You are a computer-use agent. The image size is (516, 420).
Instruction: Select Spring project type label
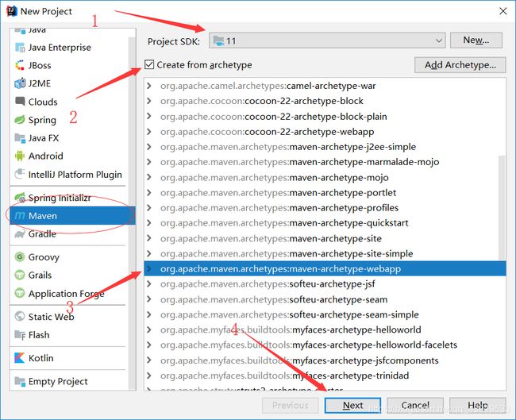(42, 120)
